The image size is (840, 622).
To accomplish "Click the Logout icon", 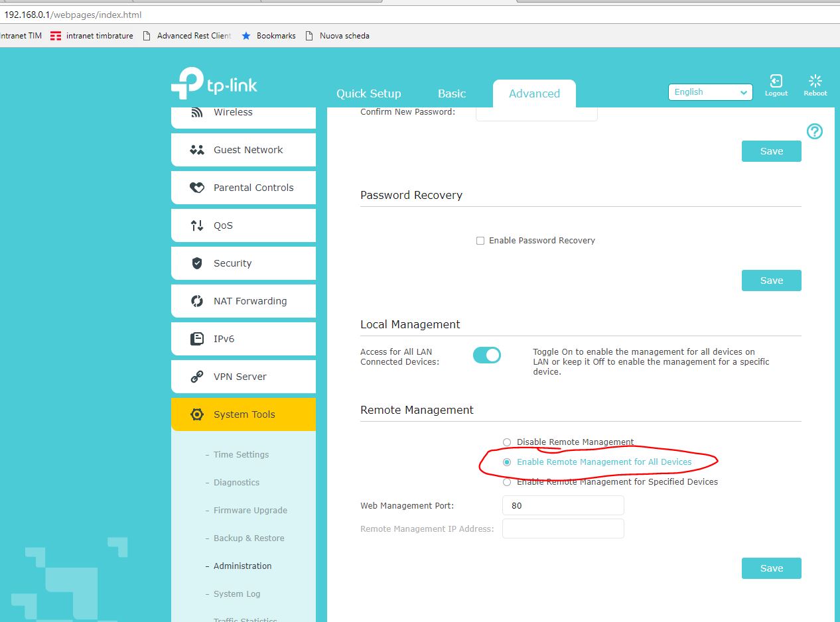I will click(776, 82).
